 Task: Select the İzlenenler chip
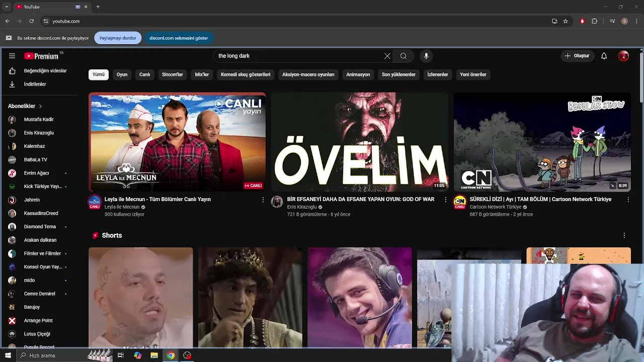point(438,74)
